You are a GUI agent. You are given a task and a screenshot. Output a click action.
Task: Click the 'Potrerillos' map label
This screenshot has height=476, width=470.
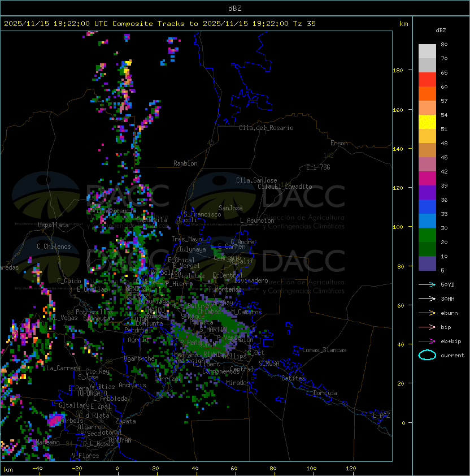[94, 312]
